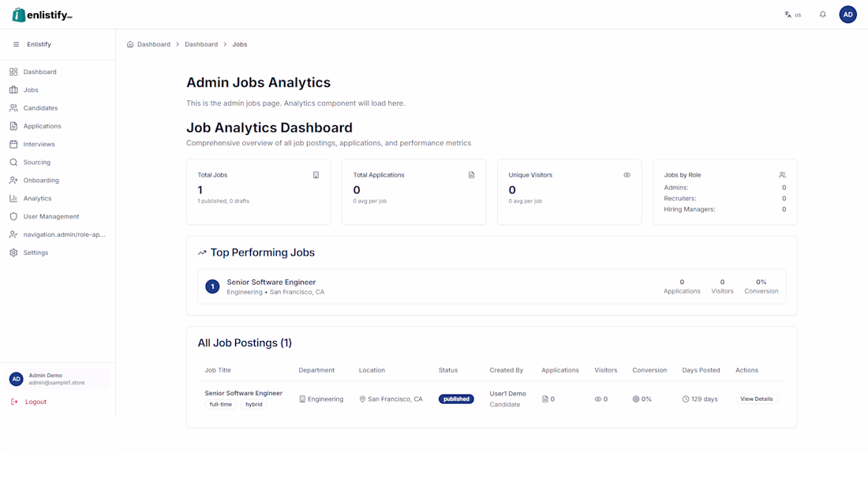Viewport: 868px width, 479px height.
Task: Click the Days Posted column header
Action: [x=701, y=370]
